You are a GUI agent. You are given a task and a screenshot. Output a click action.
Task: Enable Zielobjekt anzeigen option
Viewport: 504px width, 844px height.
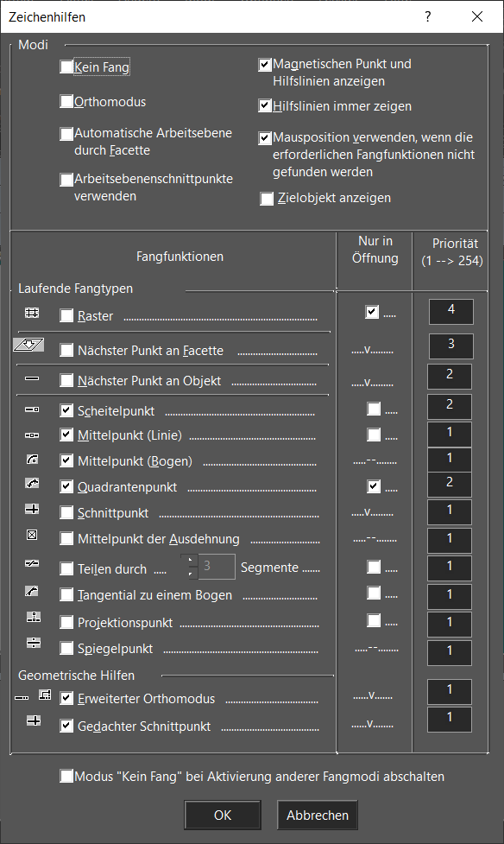[267, 199]
